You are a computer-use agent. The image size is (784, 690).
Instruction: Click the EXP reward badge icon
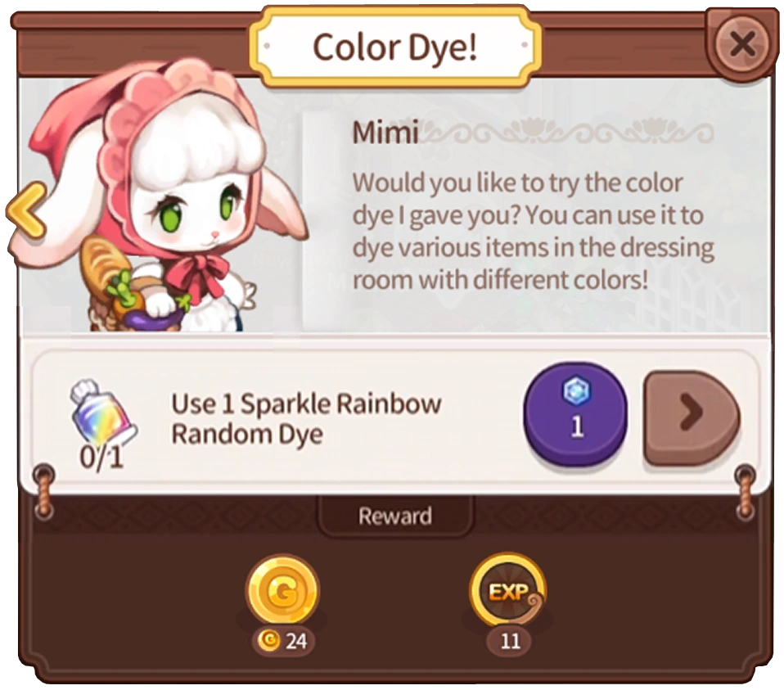coord(508,592)
